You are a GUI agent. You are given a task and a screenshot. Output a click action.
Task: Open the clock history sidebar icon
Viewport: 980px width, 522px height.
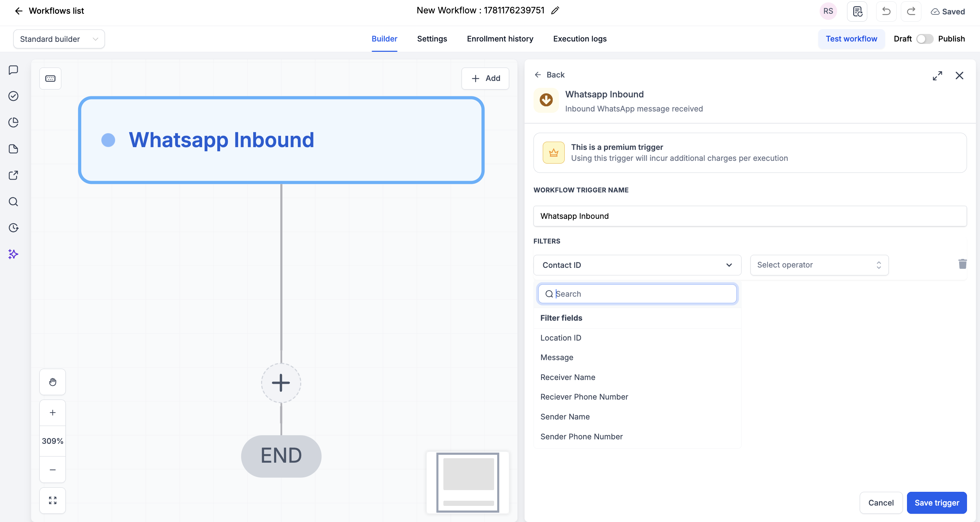coord(13,228)
